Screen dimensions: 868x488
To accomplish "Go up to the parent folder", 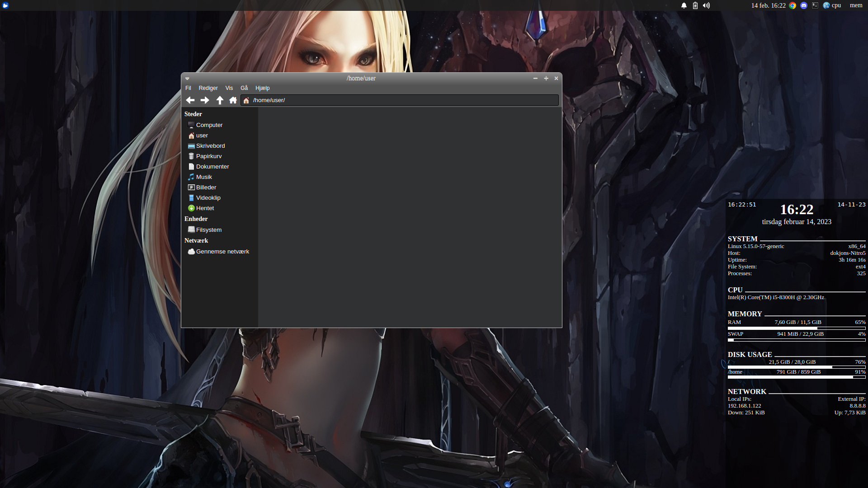I will 220,100.
